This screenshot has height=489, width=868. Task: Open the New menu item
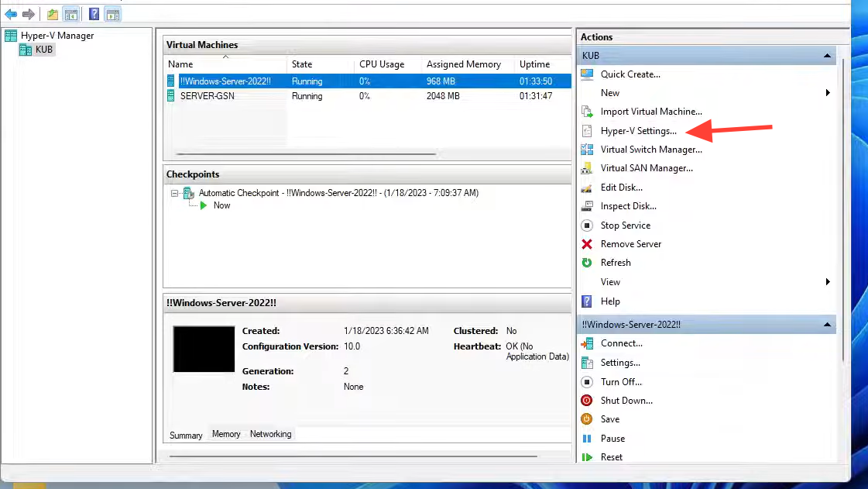(x=610, y=93)
